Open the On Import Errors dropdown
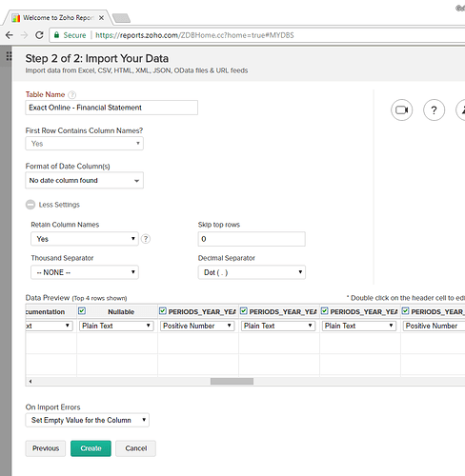465x476 pixels. click(x=88, y=420)
